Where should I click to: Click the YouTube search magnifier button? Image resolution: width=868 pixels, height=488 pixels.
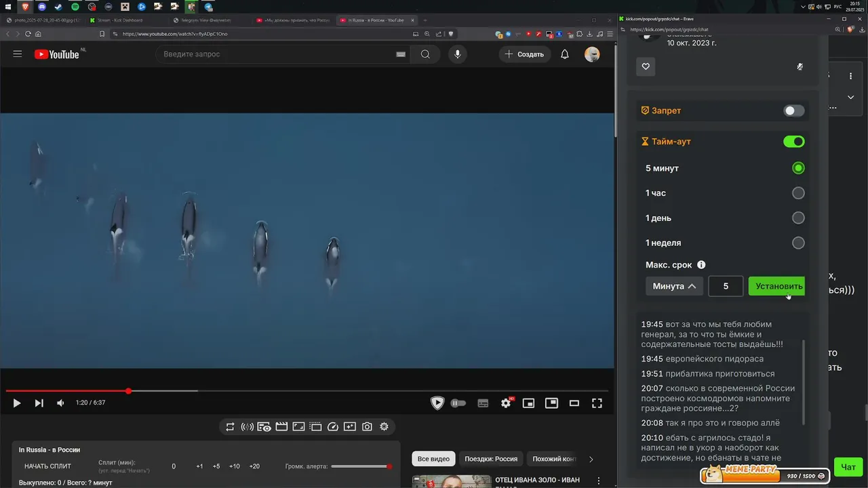[425, 54]
